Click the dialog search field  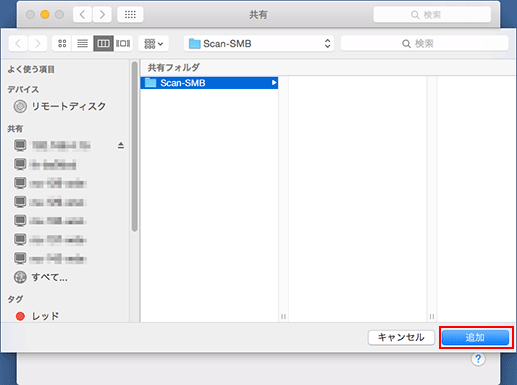[x=424, y=43]
